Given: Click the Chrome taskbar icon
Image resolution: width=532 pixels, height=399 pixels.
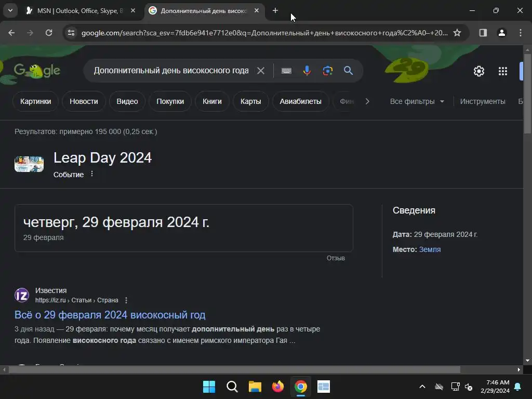Looking at the screenshot, I should coord(301,387).
